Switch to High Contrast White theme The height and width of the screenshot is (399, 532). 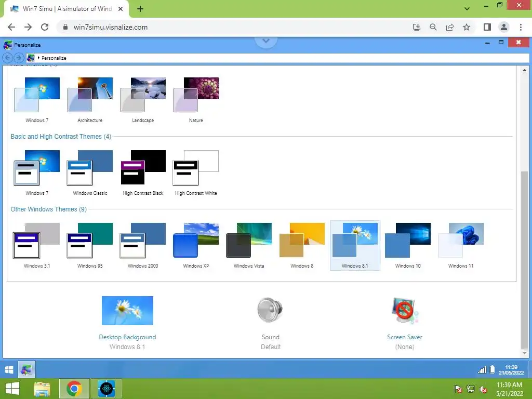[196, 172]
